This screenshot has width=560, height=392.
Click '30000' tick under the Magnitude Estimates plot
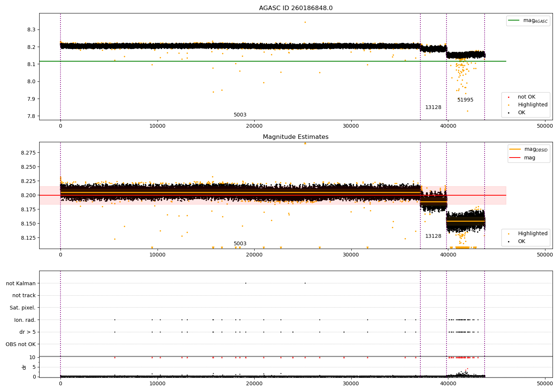click(x=351, y=255)
